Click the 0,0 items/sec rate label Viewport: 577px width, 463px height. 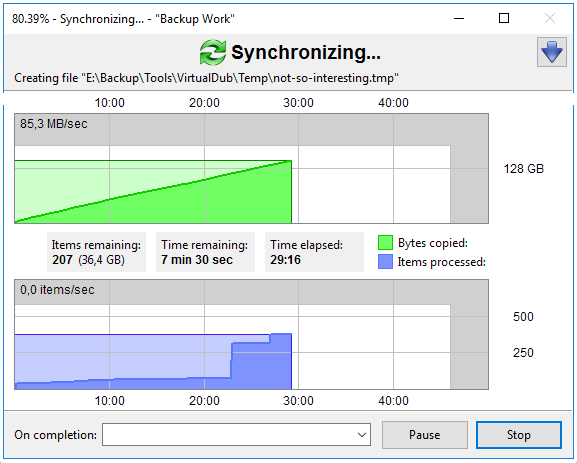click(57, 290)
